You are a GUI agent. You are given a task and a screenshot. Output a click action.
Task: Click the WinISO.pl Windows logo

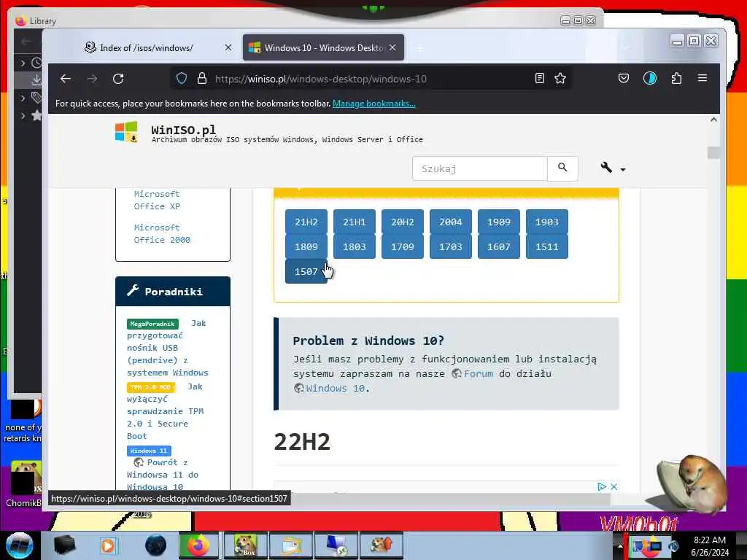pyautogui.click(x=127, y=131)
